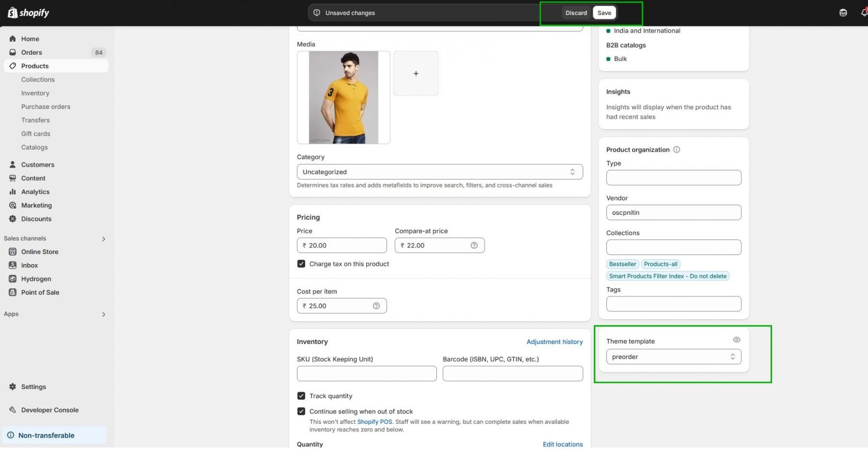Click the Cost per item help icon
868x449 pixels.
click(376, 306)
